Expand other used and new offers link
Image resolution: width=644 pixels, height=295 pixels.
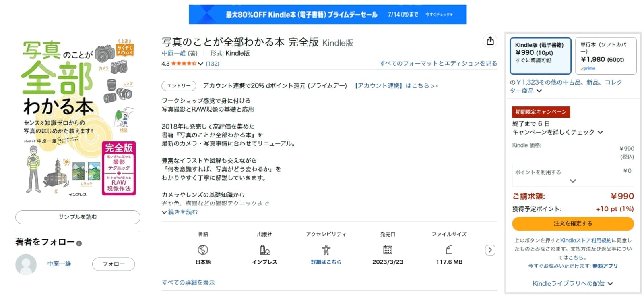click(x=566, y=86)
